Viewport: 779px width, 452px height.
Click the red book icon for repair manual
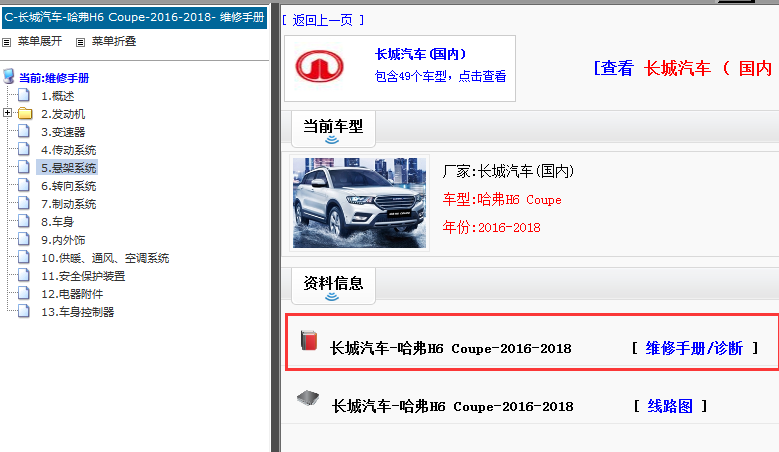point(309,341)
